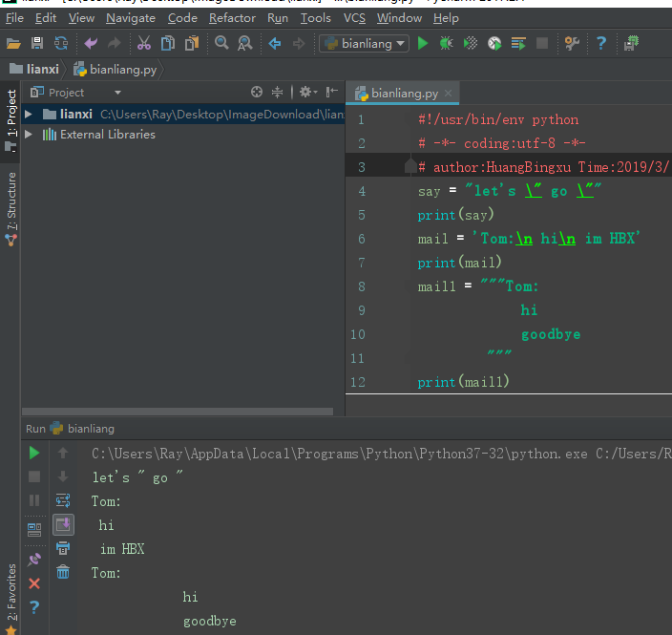The width and height of the screenshot is (672, 635).
Task: Open the Tools menu
Action: coord(316,18)
